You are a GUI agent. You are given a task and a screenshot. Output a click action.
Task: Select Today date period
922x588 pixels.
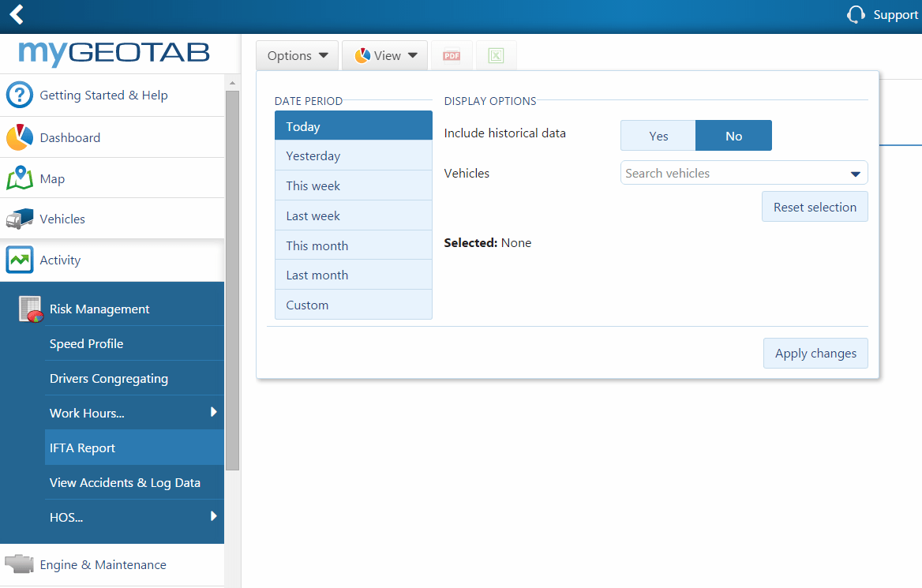[354, 125]
